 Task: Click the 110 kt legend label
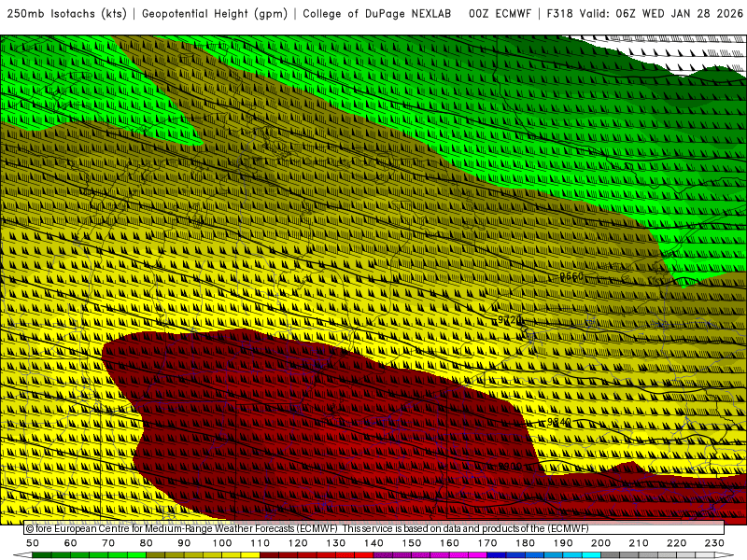tap(260, 543)
